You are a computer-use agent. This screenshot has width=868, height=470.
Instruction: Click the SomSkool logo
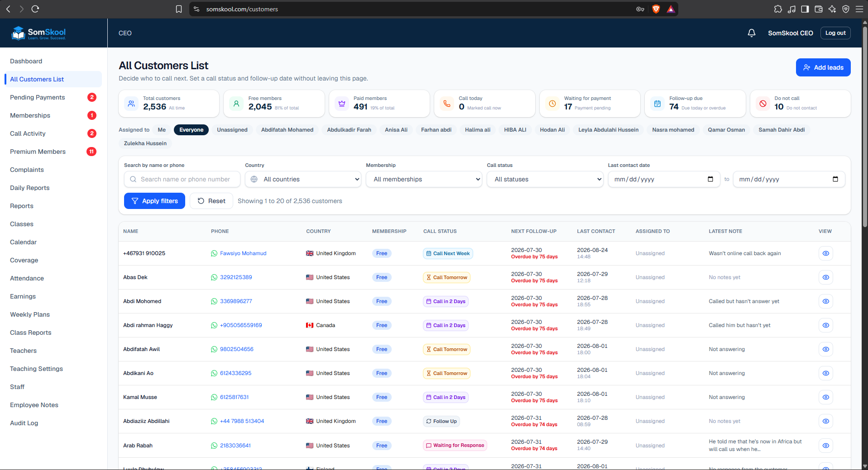38,33
